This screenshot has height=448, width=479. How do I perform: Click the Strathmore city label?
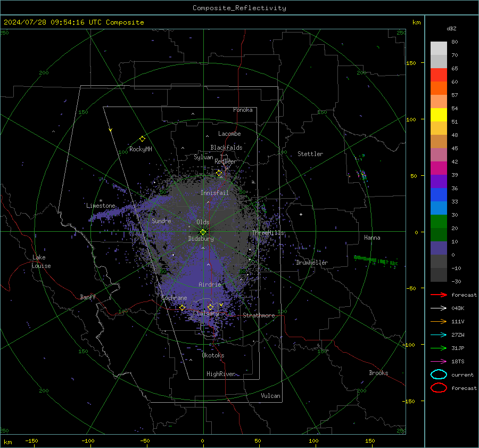click(x=259, y=315)
